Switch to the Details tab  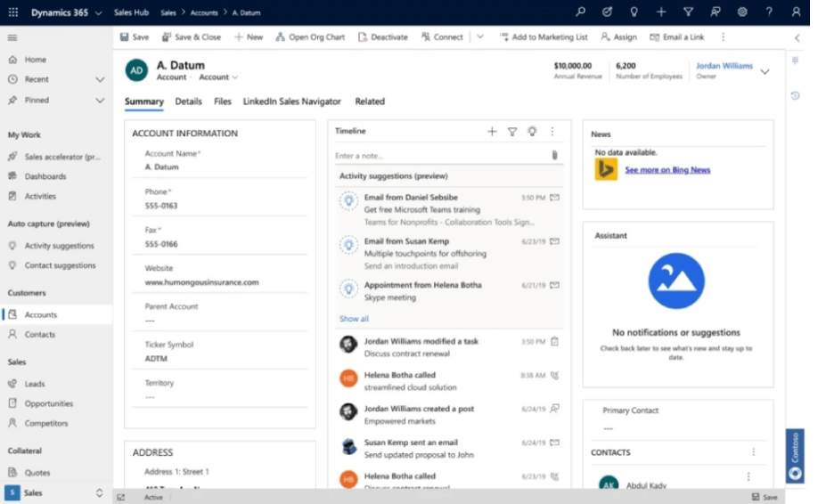pyautogui.click(x=188, y=102)
